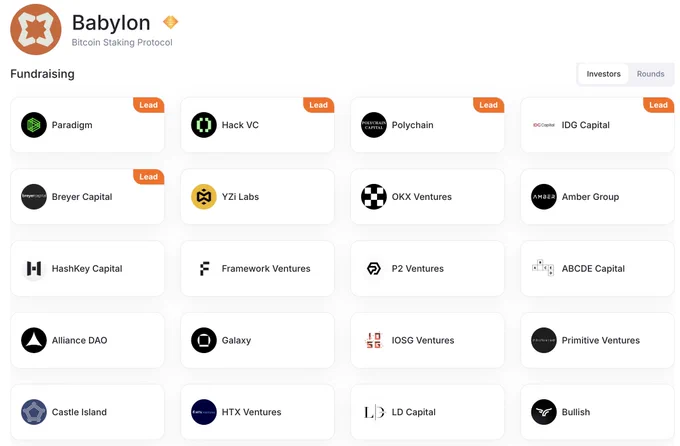Image resolution: width=680 pixels, height=446 pixels.
Task: Click the red IOSG Ventures logo
Action: [374, 340]
